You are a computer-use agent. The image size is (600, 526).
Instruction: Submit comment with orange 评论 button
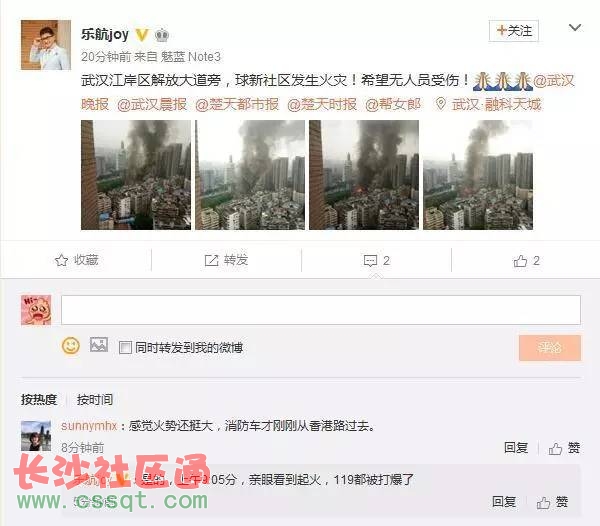[550, 348]
